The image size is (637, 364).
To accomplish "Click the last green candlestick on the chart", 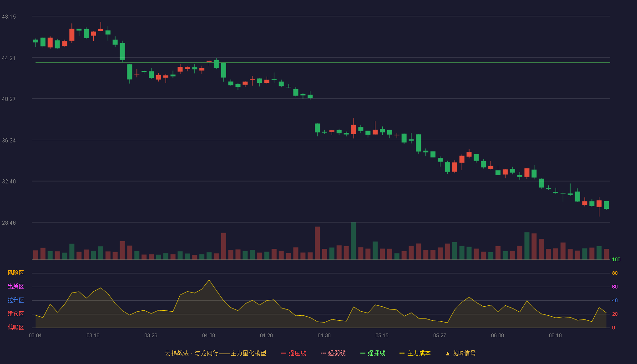I will [x=606, y=205].
